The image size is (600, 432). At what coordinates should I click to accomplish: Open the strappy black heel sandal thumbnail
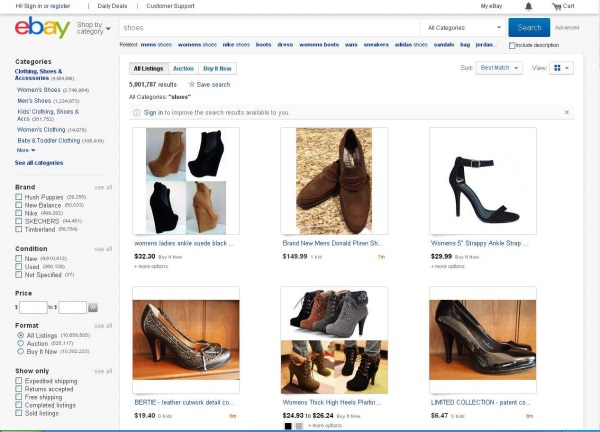481,180
